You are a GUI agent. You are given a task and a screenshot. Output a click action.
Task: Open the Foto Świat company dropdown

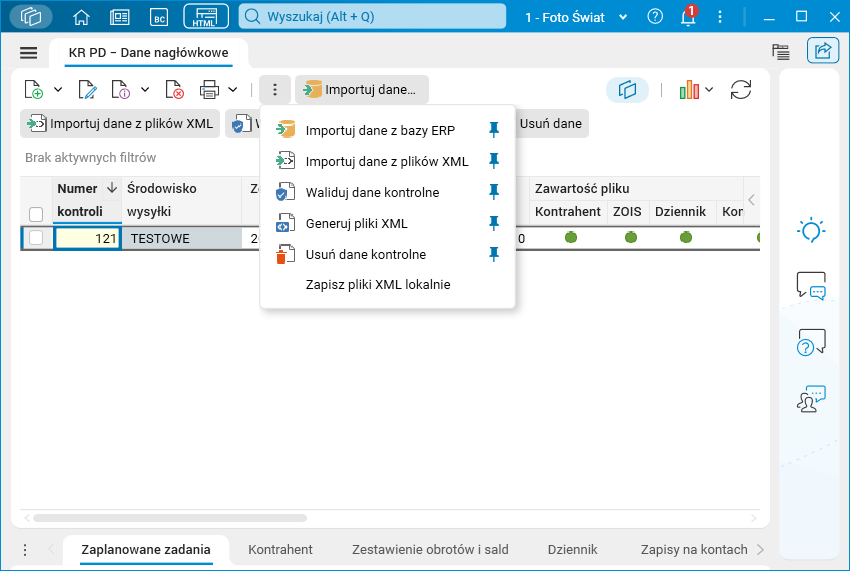(x=623, y=17)
